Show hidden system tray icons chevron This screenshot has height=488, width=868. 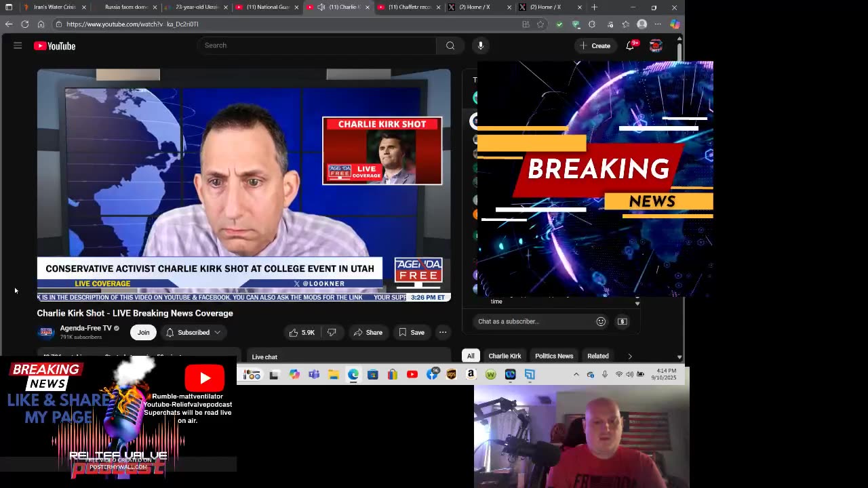pyautogui.click(x=576, y=375)
